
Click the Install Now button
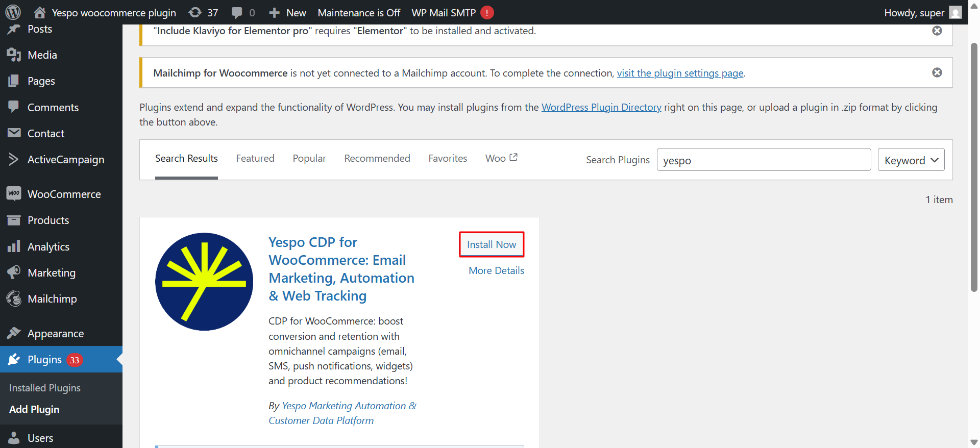492,244
